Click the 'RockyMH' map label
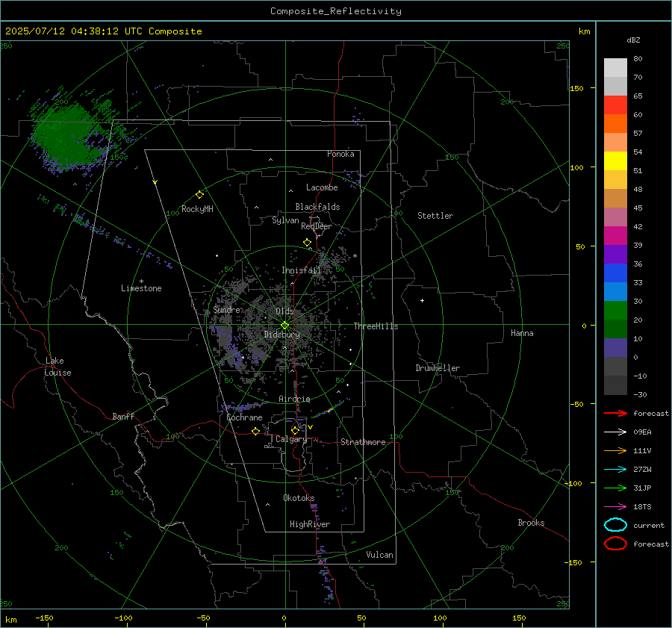The height and width of the screenshot is (628, 672). [197, 209]
